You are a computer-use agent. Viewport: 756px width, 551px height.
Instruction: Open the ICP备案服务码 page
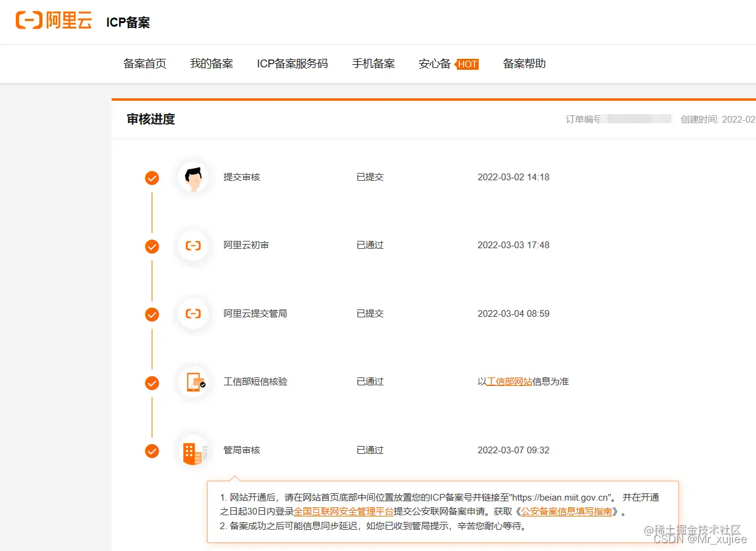click(292, 64)
